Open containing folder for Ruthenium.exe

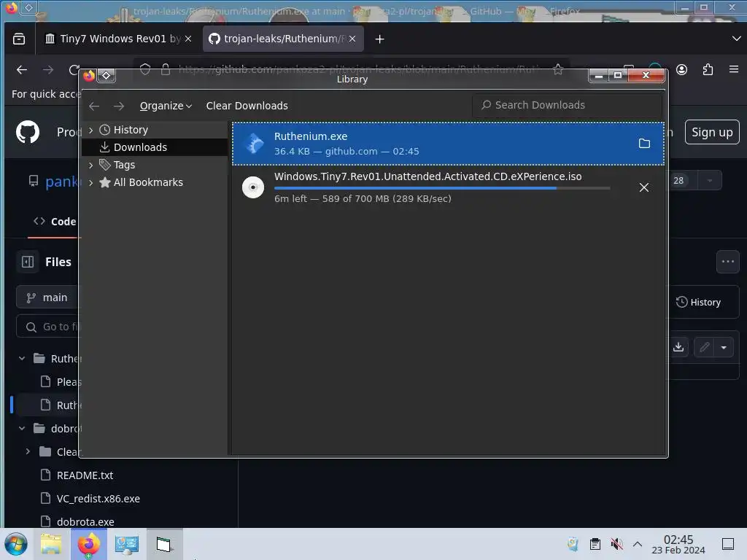click(644, 144)
